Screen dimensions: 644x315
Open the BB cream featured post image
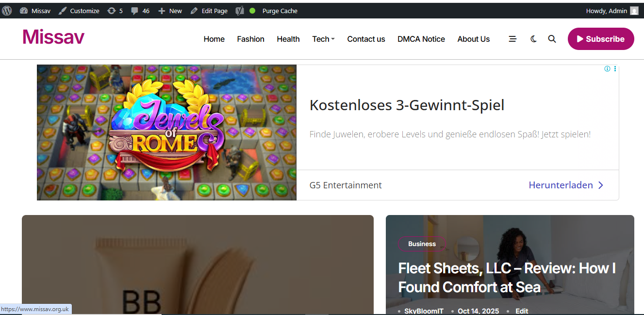point(198,265)
